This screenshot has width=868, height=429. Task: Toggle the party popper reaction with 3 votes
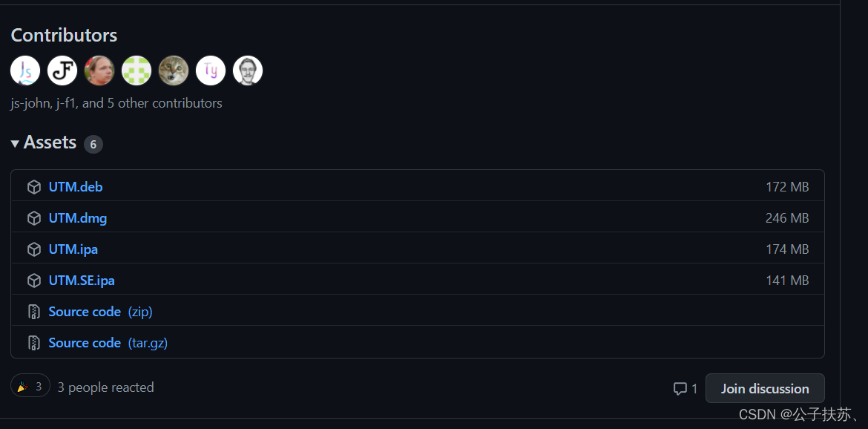click(30, 386)
